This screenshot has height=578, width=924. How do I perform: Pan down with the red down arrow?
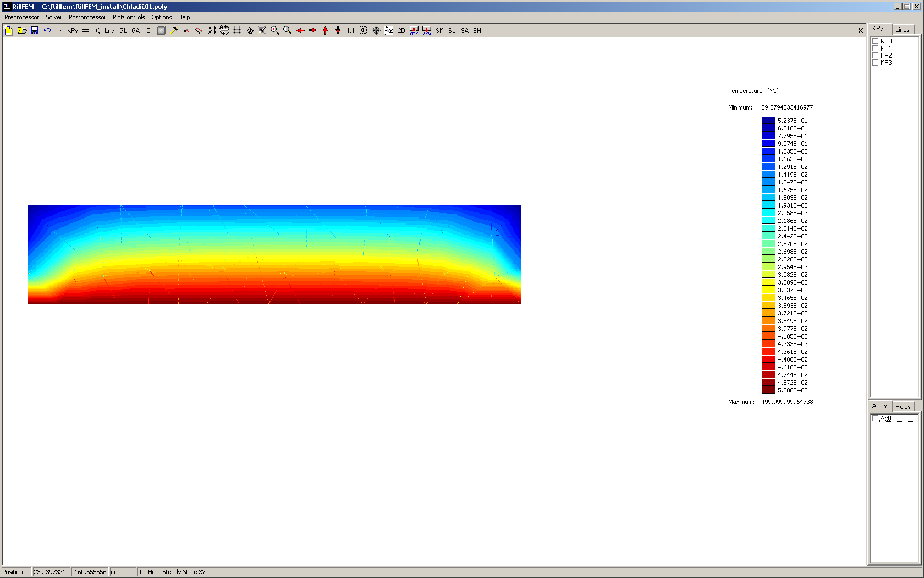(338, 31)
